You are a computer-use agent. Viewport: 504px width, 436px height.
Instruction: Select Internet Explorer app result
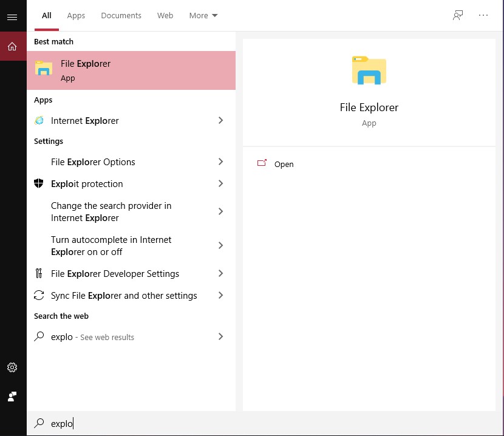[131, 121]
